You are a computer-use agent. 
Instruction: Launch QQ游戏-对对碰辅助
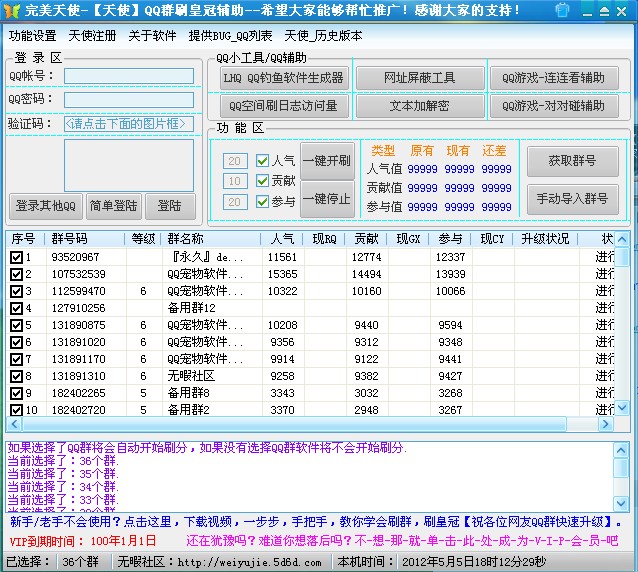pos(554,106)
